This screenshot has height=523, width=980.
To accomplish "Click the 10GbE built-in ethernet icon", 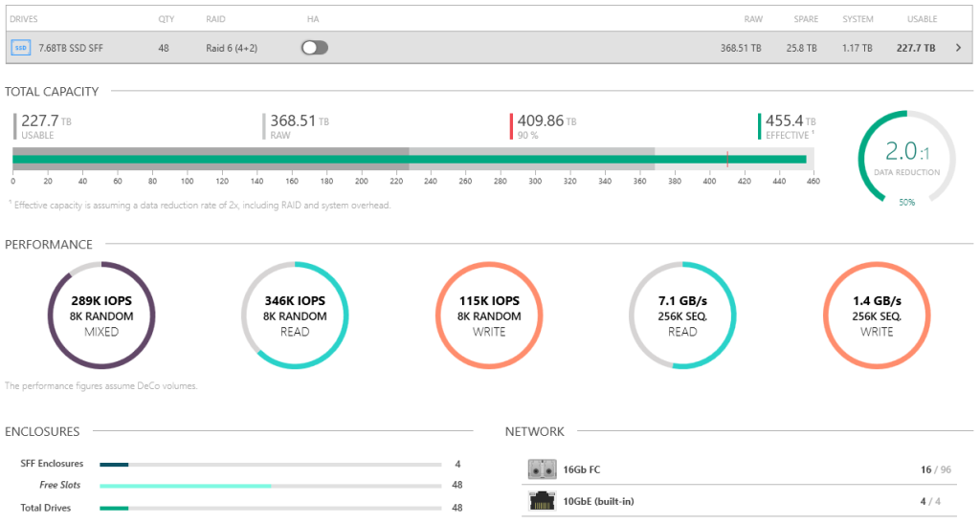I will [x=542, y=501].
